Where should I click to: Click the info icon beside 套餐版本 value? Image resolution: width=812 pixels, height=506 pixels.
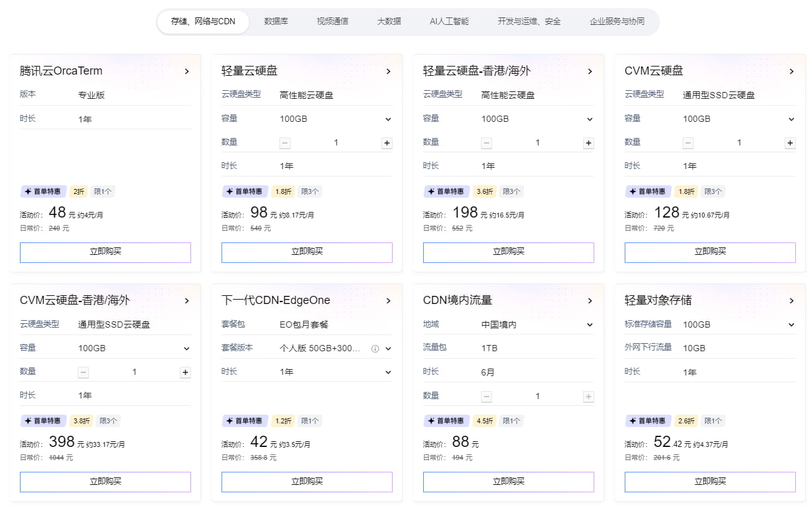tap(375, 349)
